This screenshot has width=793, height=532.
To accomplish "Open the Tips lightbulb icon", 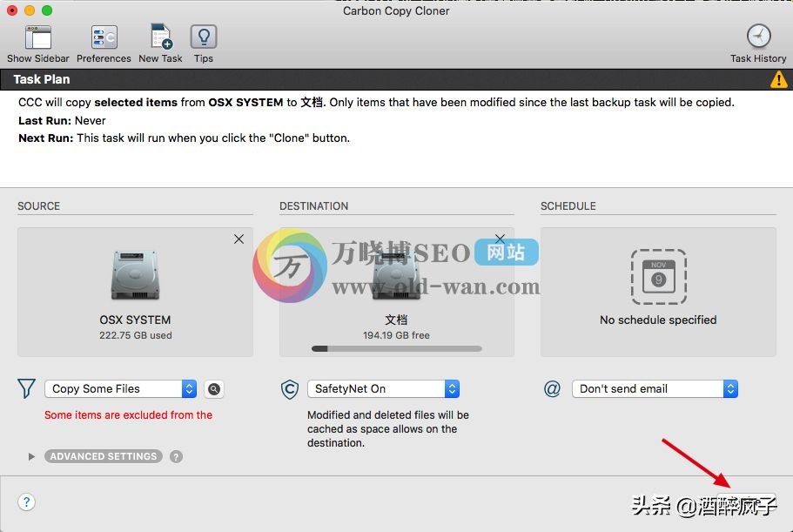I will point(204,37).
